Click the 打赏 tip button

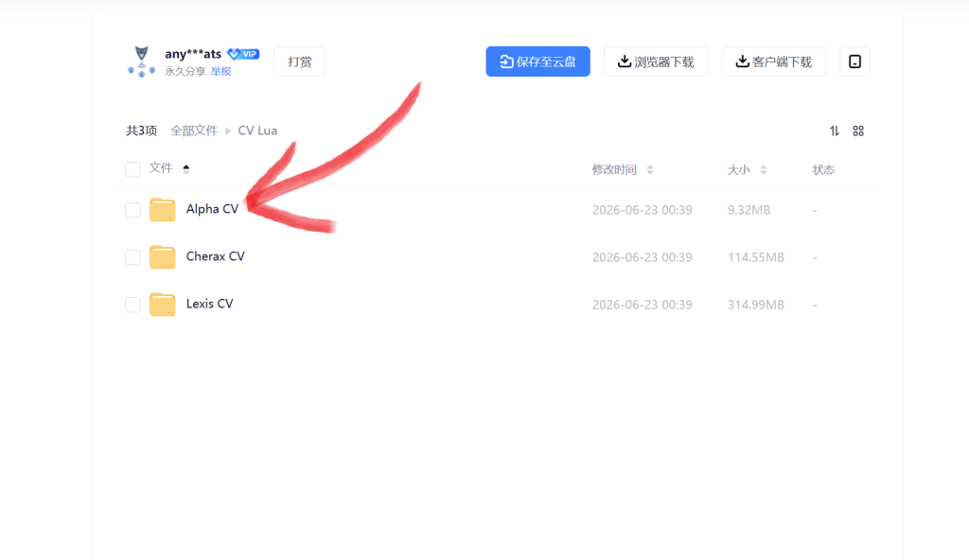click(x=300, y=61)
